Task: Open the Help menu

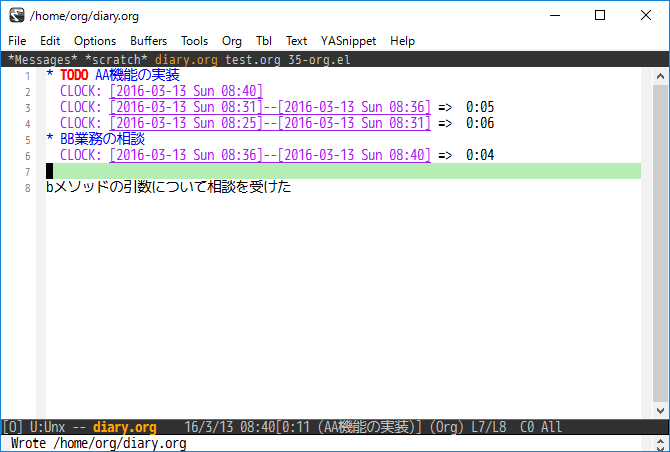Action: [x=402, y=41]
